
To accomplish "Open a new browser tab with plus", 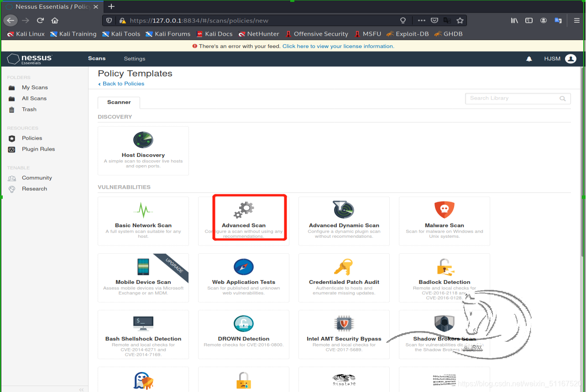I will [x=111, y=6].
